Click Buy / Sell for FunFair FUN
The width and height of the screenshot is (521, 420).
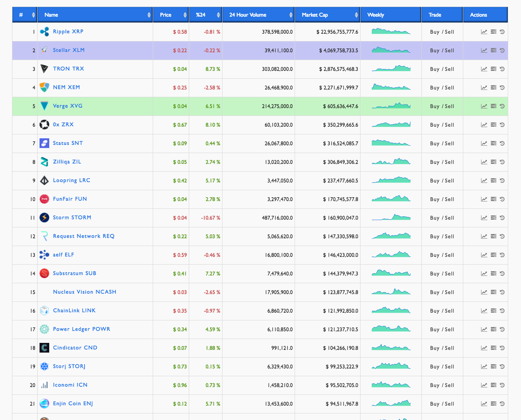pyautogui.click(x=442, y=199)
